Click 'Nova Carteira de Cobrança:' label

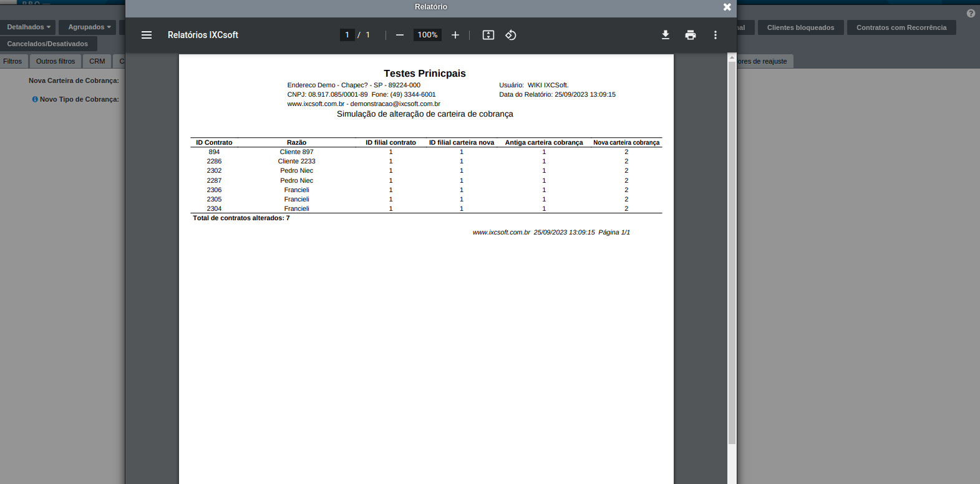[x=74, y=80]
